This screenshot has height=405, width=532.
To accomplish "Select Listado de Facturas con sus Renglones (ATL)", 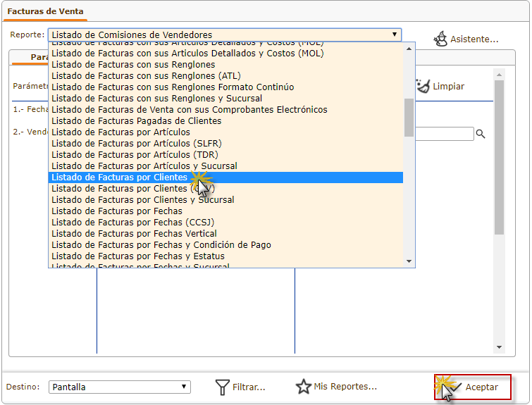I will pyautogui.click(x=225, y=75).
